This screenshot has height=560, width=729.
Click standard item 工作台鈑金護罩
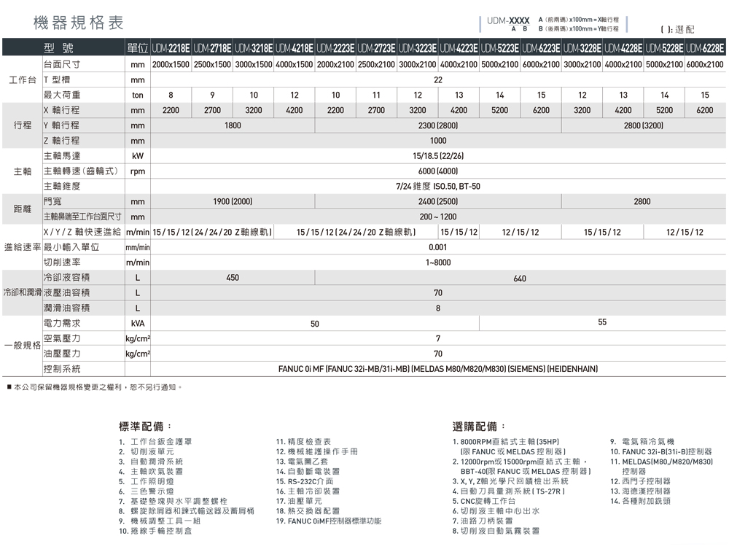(x=161, y=442)
